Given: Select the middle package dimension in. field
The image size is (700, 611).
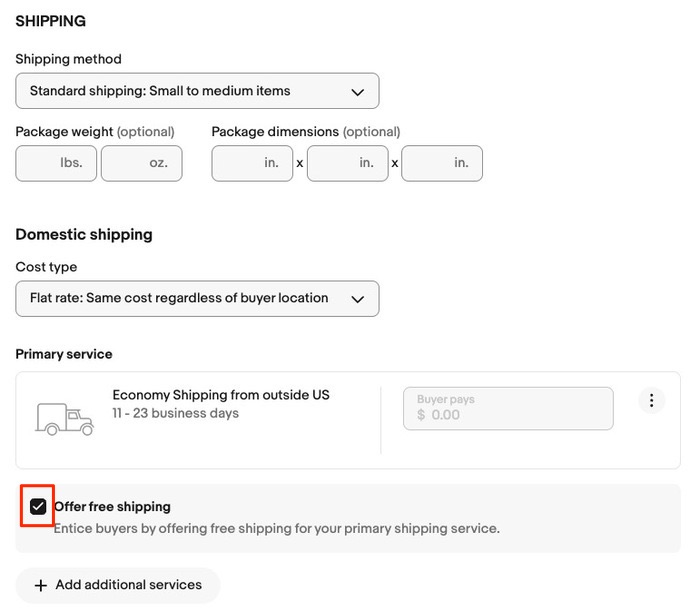Looking at the screenshot, I should (347, 163).
